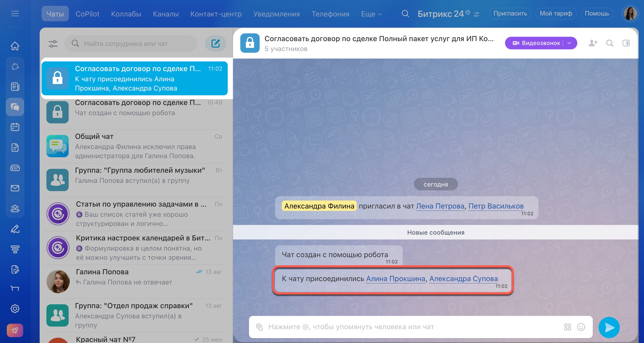644x343 pixels.
Task: Expand the Видеозвонок dropdown arrow
Action: [x=569, y=43]
